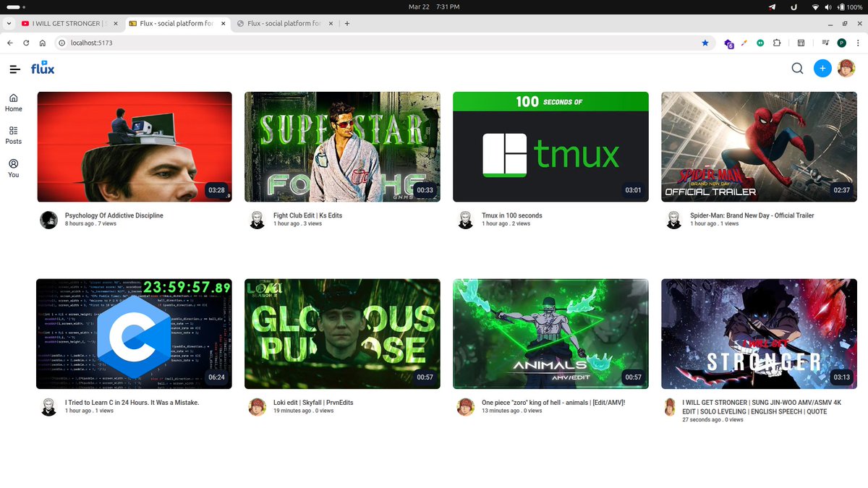The width and height of the screenshot is (868, 488).
Task: Click title One piece zoro king of hell
Action: (x=553, y=402)
